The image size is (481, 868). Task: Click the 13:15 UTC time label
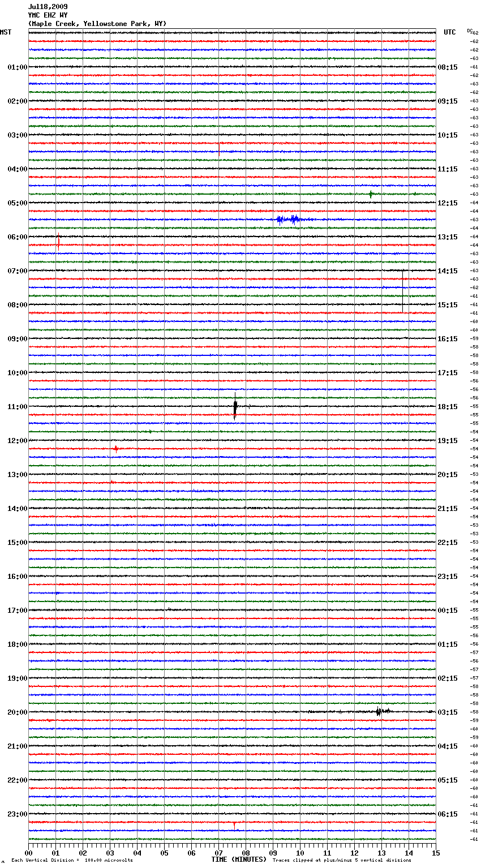[448, 237]
